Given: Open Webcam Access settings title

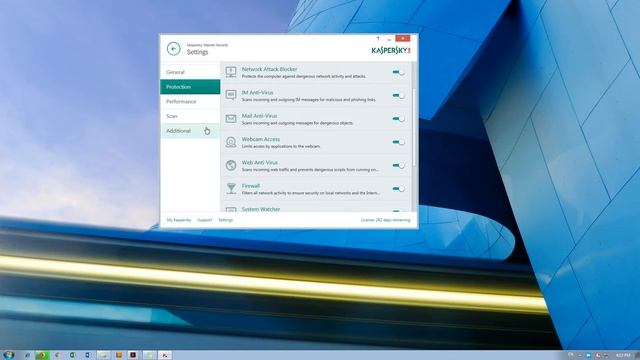Looking at the screenshot, I should [260, 139].
